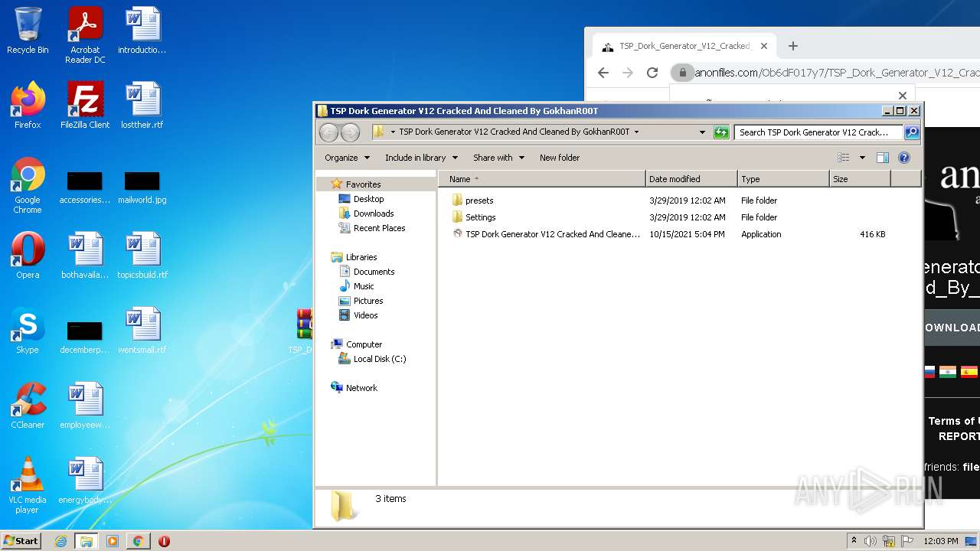Launch Acrobat Reader DC shortcut

(85, 35)
